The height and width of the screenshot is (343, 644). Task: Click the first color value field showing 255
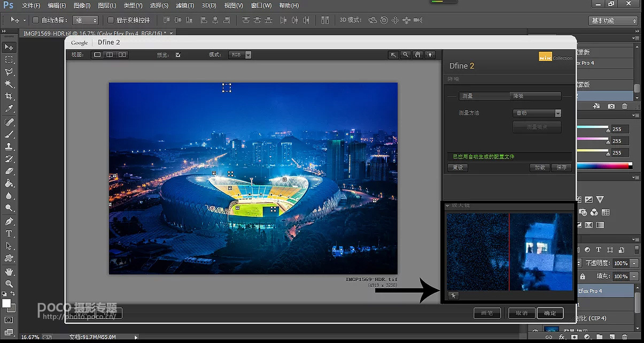(620, 129)
